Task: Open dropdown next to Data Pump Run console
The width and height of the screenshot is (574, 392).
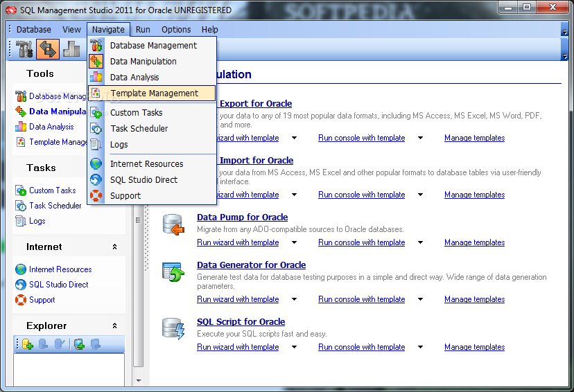Action: 420,242
